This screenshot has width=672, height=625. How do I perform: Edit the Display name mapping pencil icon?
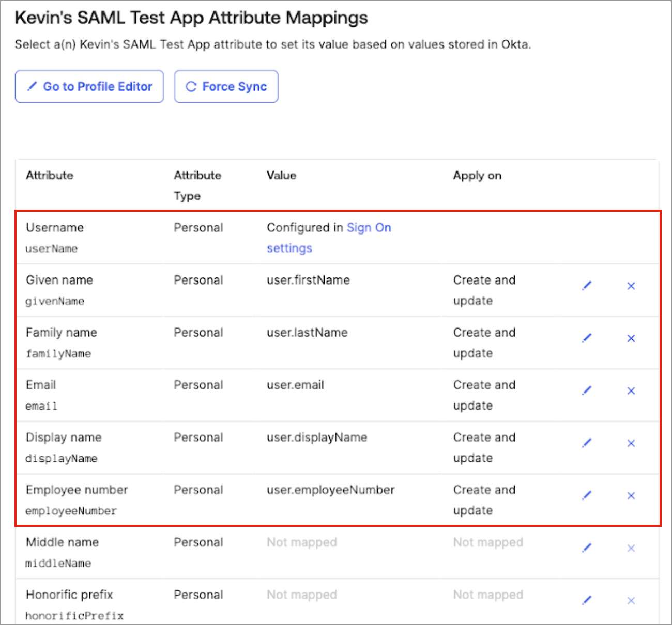pyautogui.click(x=587, y=443)
